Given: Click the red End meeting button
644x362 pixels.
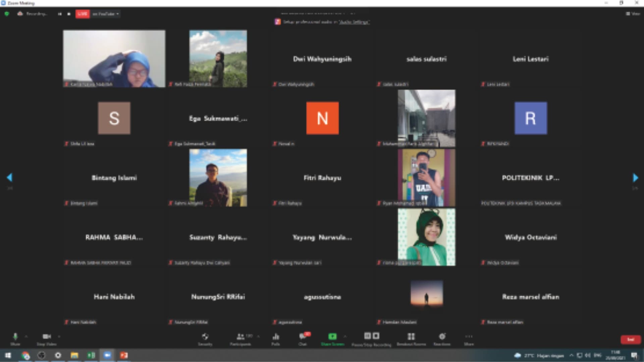Looking at the screenshot, I should (630, 340).
